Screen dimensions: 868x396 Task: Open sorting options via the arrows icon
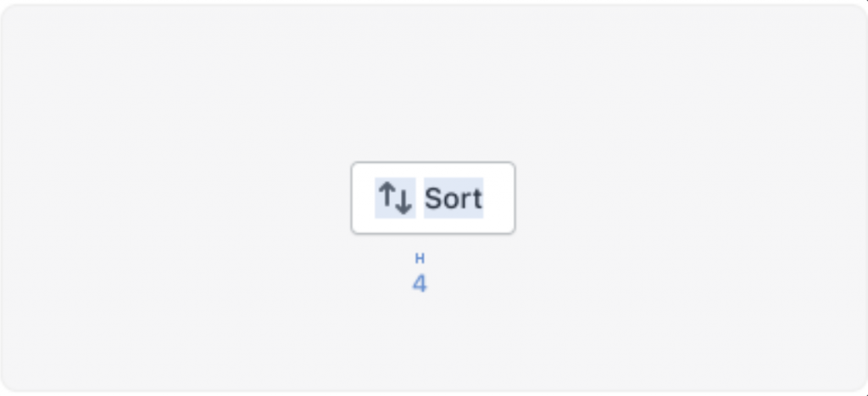(x=395, y=198)
